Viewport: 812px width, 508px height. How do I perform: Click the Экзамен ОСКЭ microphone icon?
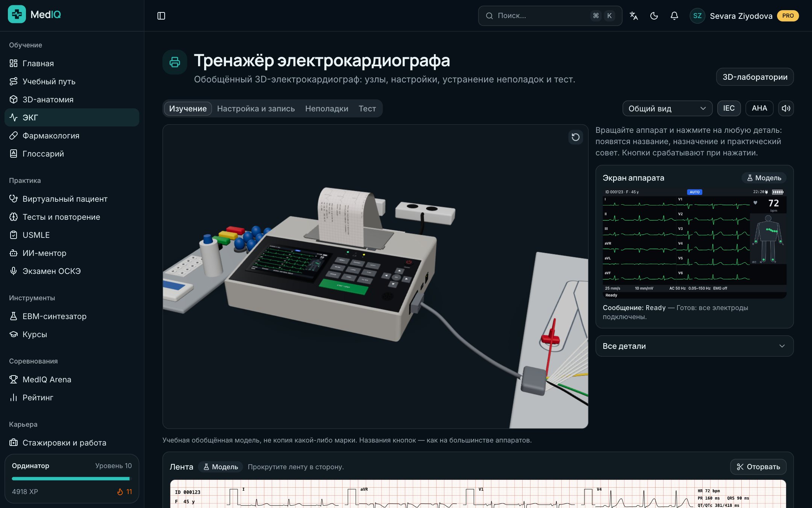14,271
